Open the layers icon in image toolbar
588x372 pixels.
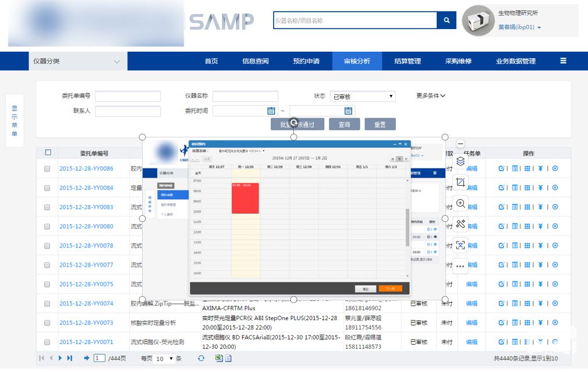point(461,161)
